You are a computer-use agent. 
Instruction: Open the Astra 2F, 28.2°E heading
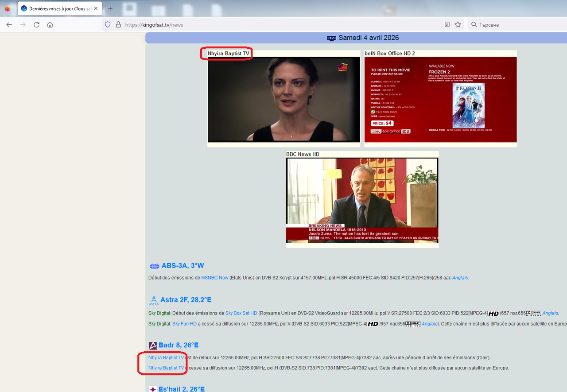(186, 300)
